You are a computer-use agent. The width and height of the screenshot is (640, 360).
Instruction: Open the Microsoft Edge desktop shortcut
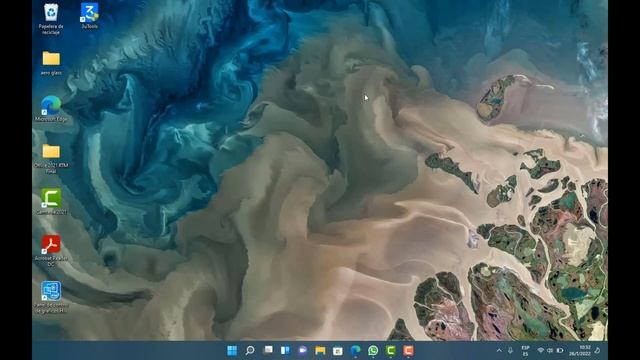(51, 109)
